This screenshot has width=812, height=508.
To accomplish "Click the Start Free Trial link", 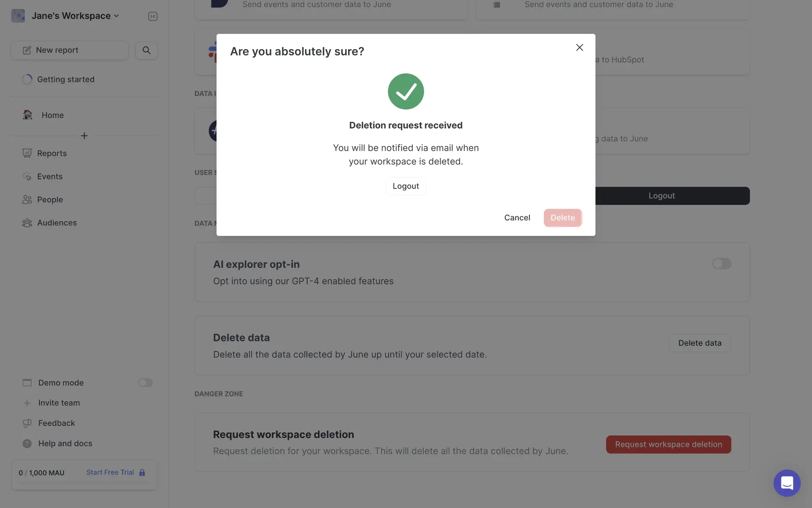I will [x=110, y=472].
